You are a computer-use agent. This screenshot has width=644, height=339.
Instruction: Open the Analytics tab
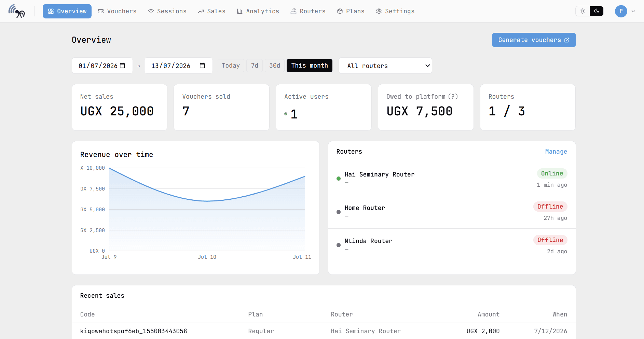pos(258,11)
